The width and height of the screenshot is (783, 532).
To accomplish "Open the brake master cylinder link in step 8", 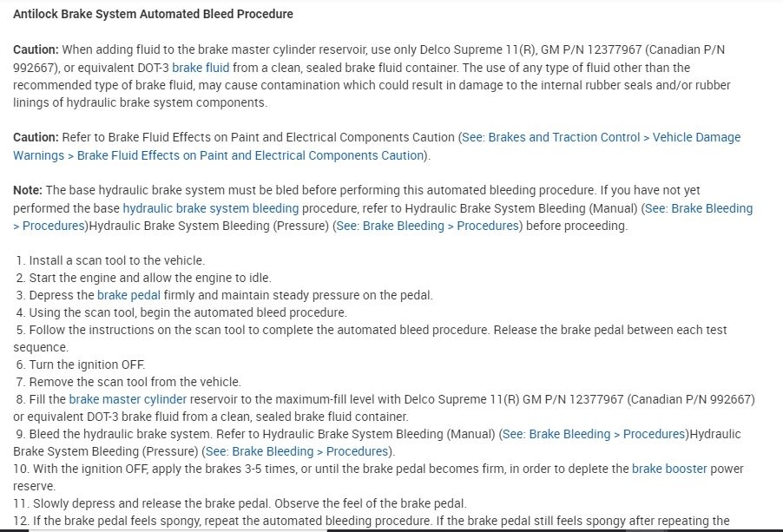I will click(128, 399).
